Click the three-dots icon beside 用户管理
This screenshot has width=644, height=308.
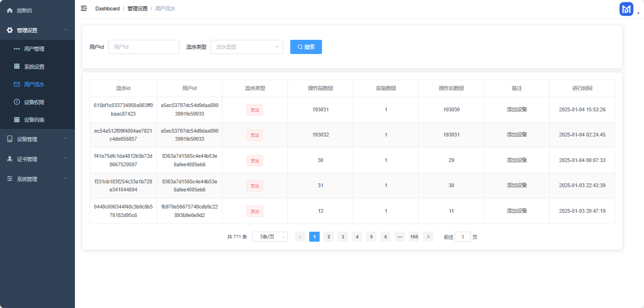point(17,49)
